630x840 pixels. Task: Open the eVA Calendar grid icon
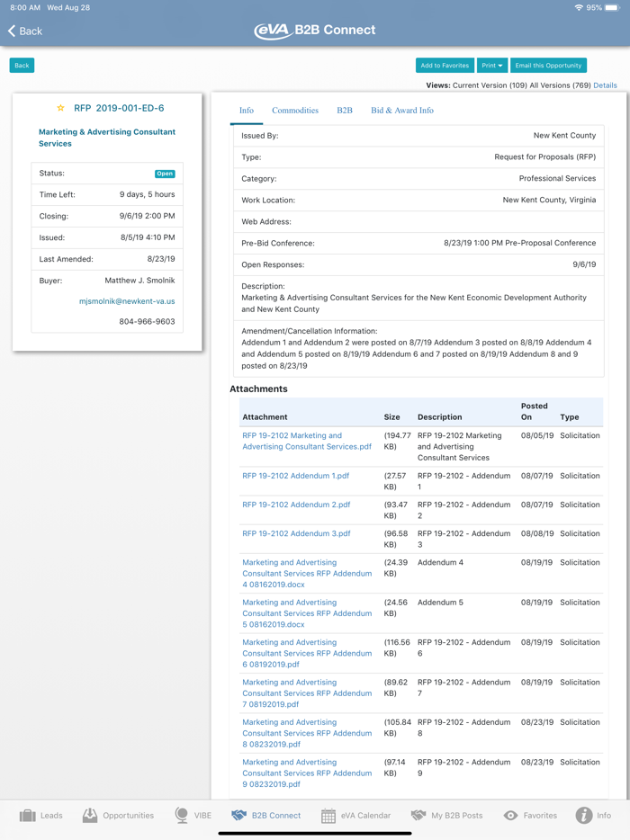pos(328,816)
